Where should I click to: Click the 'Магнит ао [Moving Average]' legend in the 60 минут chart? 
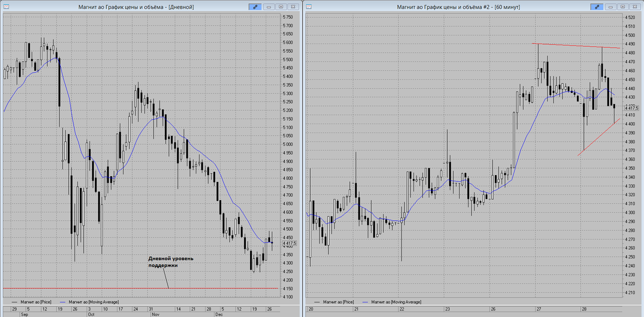[x=392, y=302]
